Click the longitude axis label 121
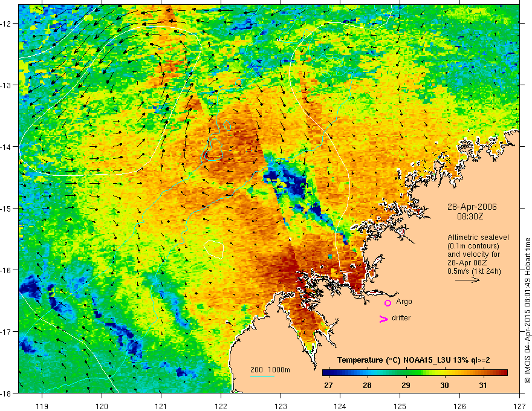The image size is (532, 411). [161, 406]
